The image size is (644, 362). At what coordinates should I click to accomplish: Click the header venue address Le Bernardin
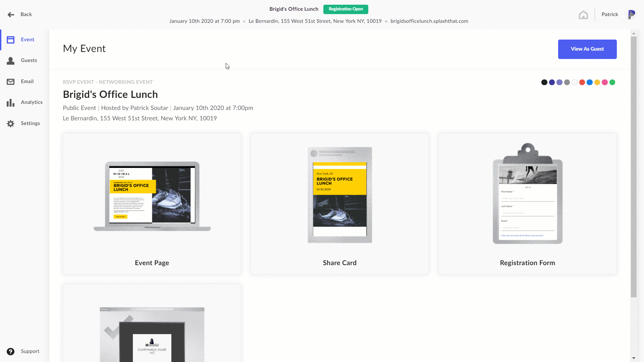315,21
